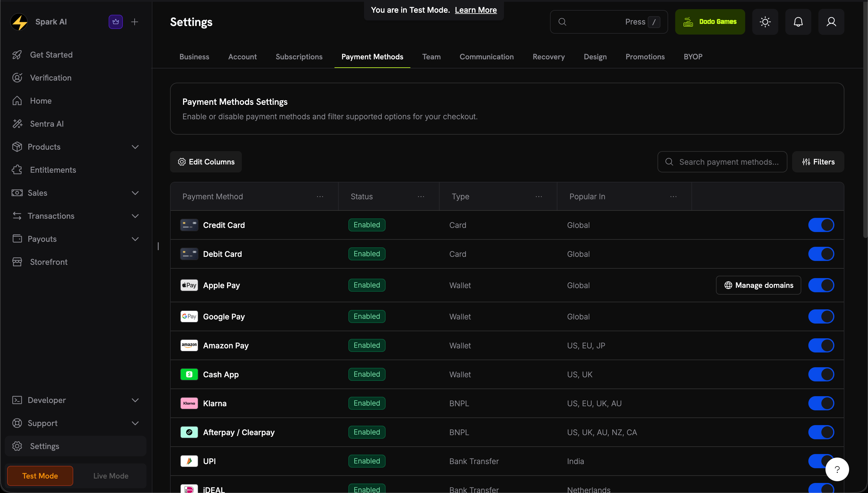This screenshot has width=868, height=493.
Task: Open Type column options dots
Action: tap(539, 197)
